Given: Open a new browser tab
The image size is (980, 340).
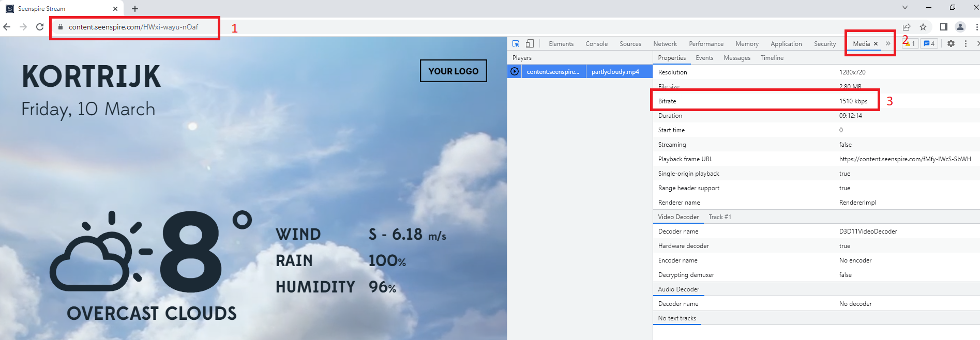Looking at the screenshot, I should [135, 9].
